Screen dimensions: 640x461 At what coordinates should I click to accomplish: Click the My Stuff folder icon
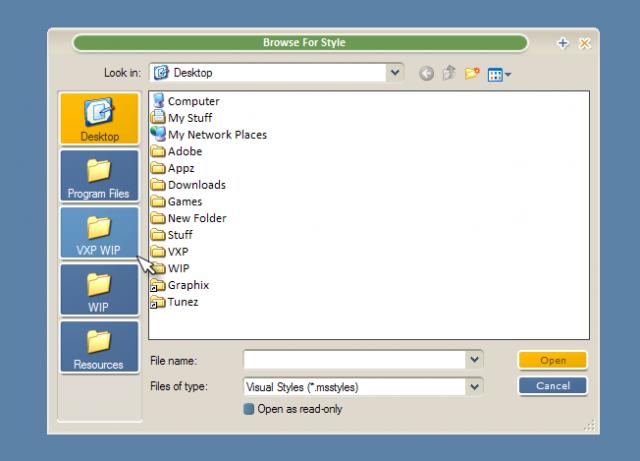[158, 117]
